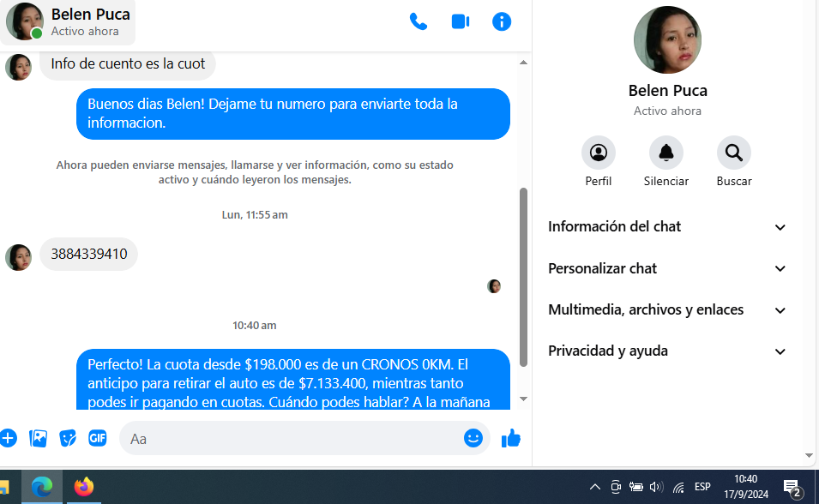Viewport: 819px width, 504px height.
Task: Expand Información del chat section
Action: pyautogui.click(x=667, y=226)
